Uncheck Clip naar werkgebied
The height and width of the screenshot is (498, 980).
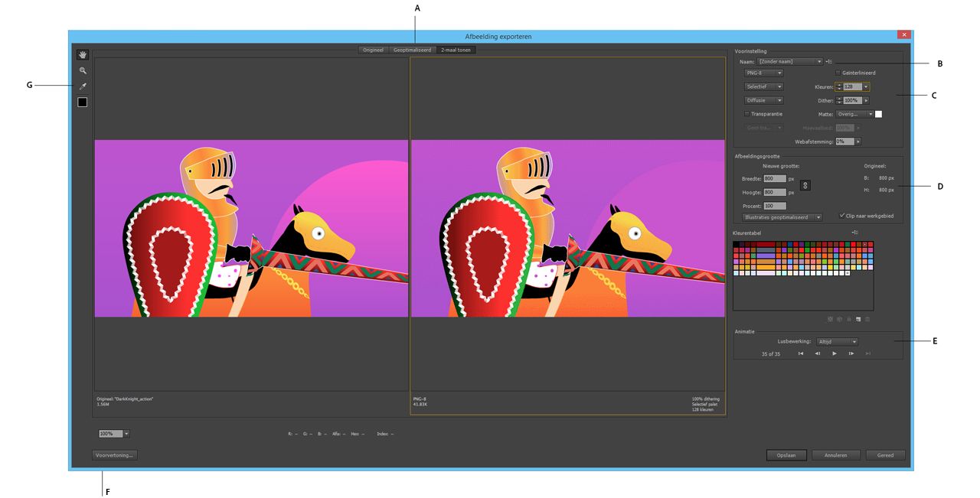pos(841,216)
